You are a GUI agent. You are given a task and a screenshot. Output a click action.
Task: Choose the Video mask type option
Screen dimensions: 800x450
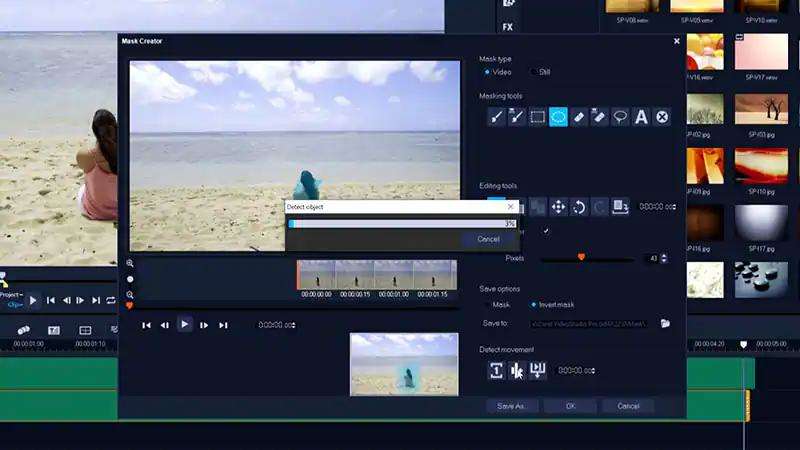tap(487, 72)
